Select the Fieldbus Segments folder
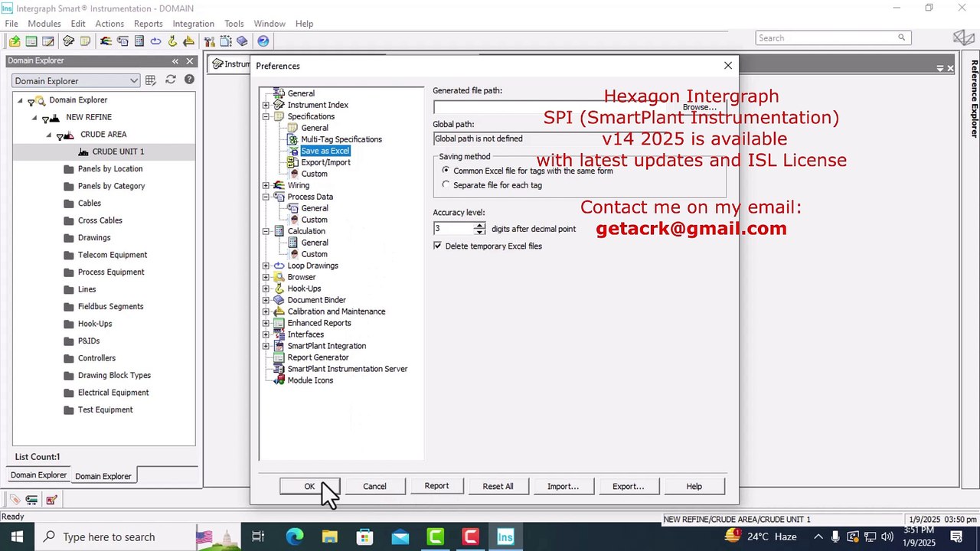The height and width of the screenshot is (551, 980). point(110,306)
